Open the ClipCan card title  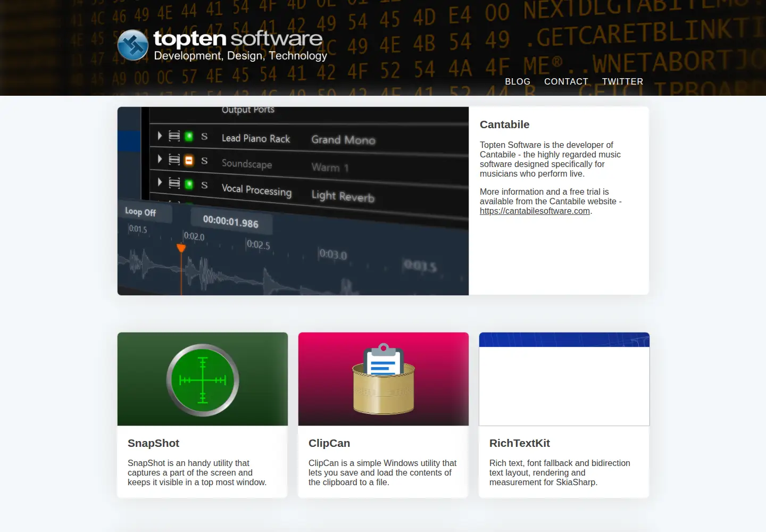329,443
